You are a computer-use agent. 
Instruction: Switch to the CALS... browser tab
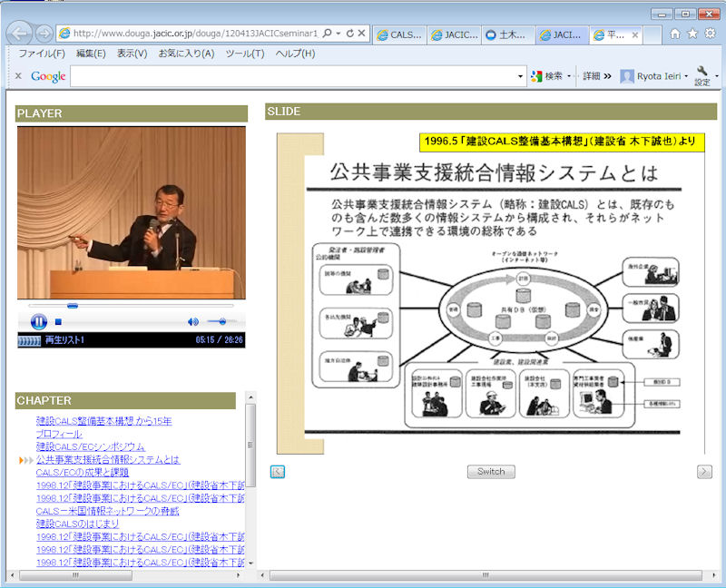[x=399, y=34]
